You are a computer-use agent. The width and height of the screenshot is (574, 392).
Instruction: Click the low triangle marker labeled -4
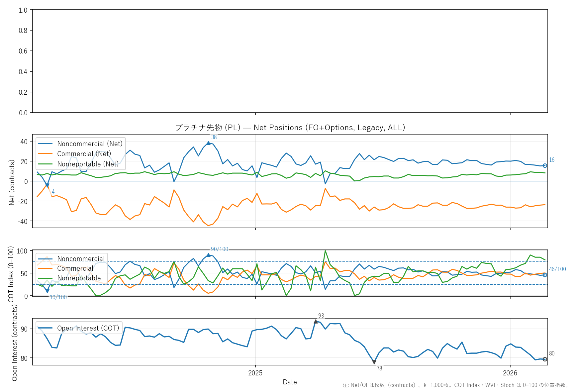tap(47, 186)
